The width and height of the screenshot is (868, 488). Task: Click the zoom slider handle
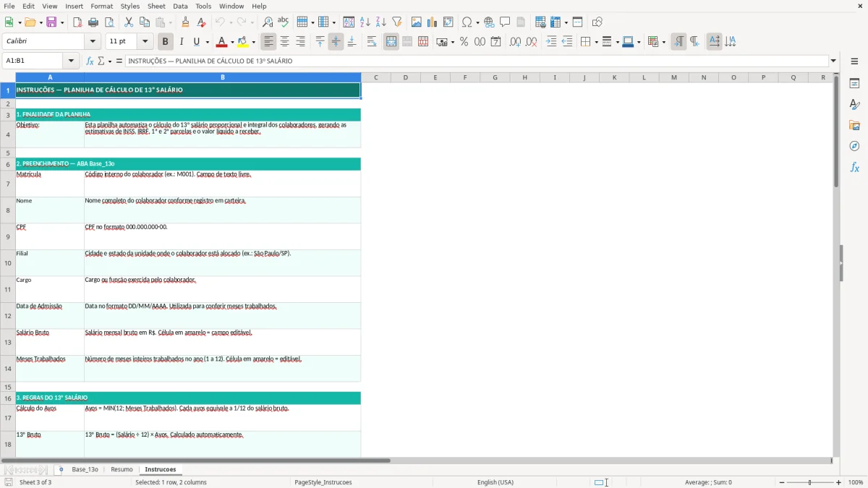click(x=810, y=482)
